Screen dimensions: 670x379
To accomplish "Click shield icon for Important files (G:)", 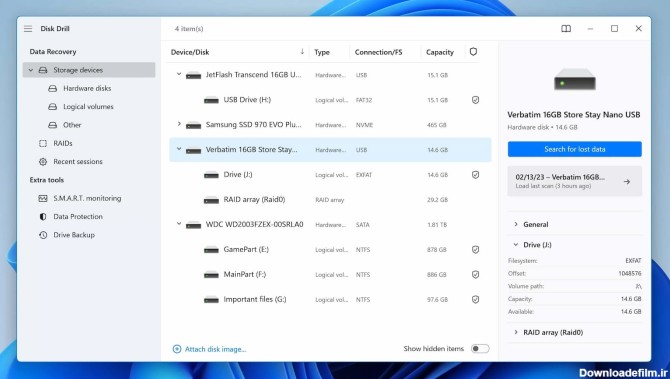I will click(475, 300).
